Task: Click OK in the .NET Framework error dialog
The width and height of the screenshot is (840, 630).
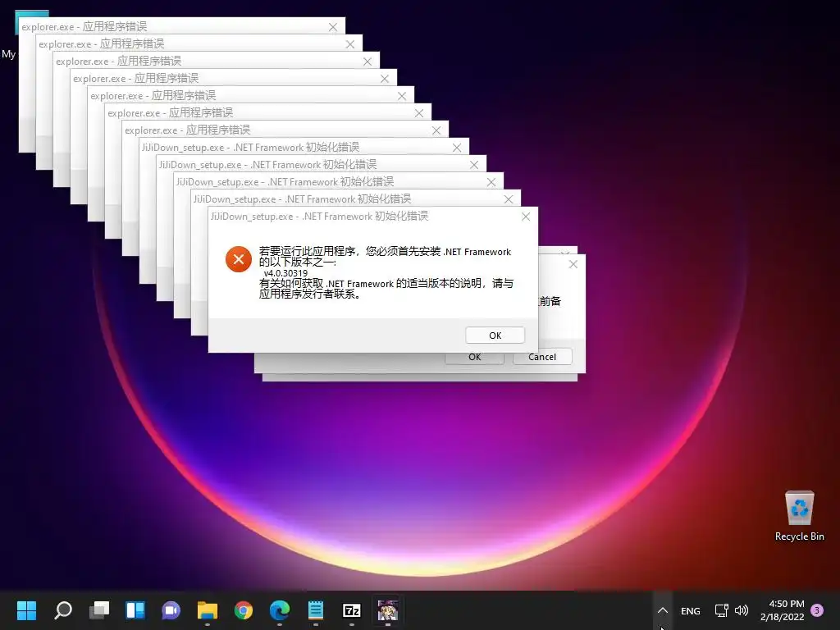Action: point(495,336)
